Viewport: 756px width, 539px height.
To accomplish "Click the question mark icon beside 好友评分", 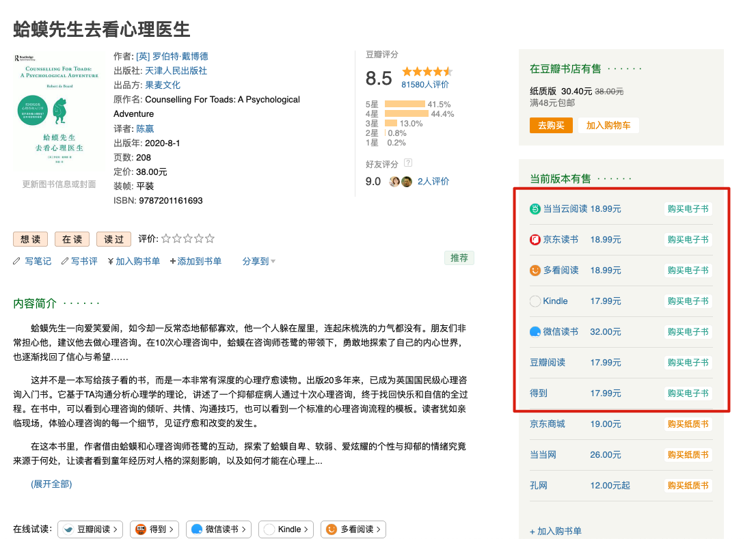I will coord(408,163).
